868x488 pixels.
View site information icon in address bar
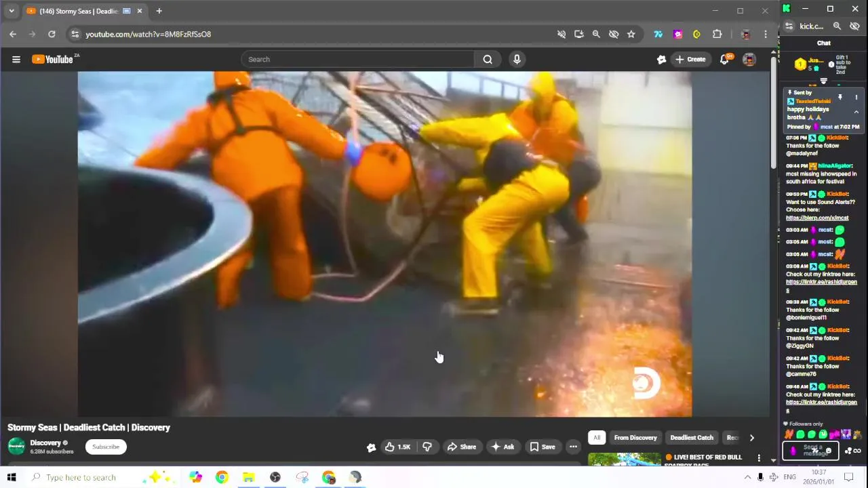(75, 34)
